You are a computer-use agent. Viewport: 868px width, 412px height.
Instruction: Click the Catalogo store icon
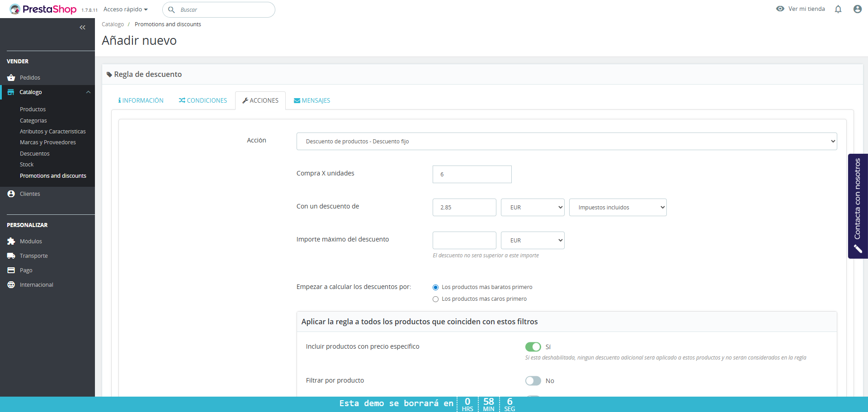pyautogui.click(x=11, y=92)
